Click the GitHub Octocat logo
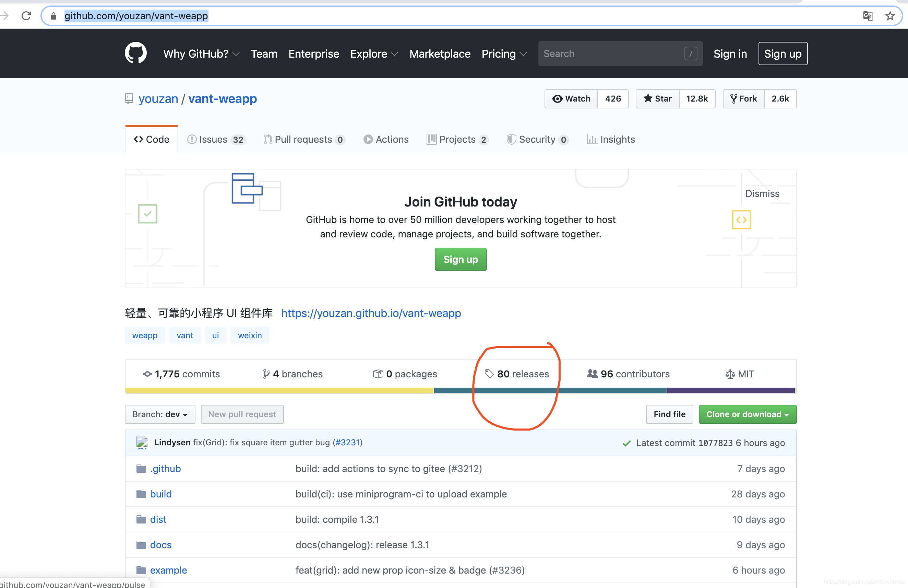 click(x=135, y=53)
